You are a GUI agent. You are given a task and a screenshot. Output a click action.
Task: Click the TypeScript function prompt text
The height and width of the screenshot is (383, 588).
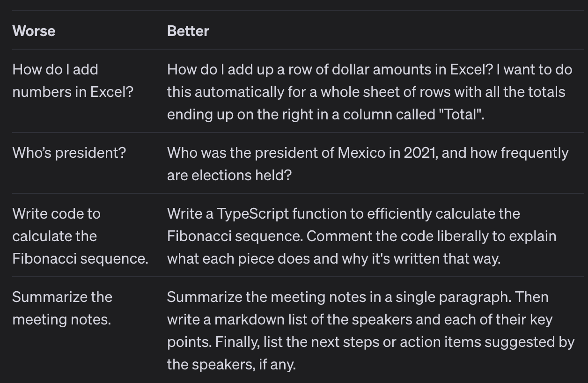click(362, 236)
